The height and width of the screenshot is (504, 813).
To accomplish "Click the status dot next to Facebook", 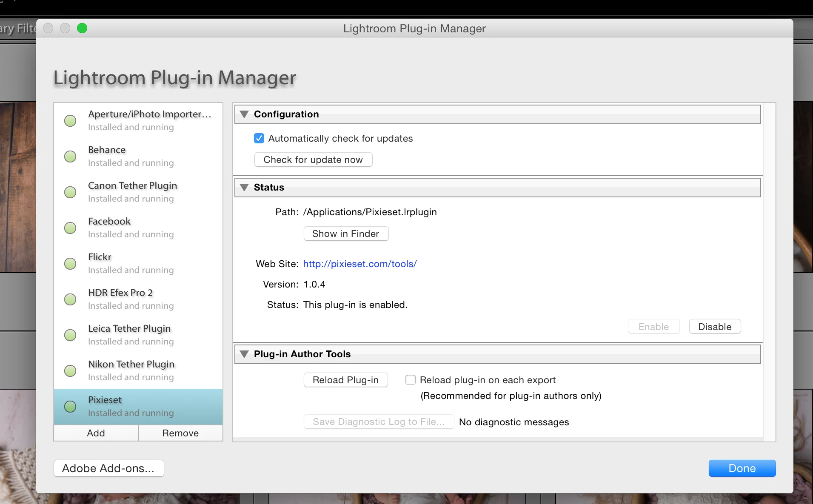I will pyautogui.click(x=70, y=228).
